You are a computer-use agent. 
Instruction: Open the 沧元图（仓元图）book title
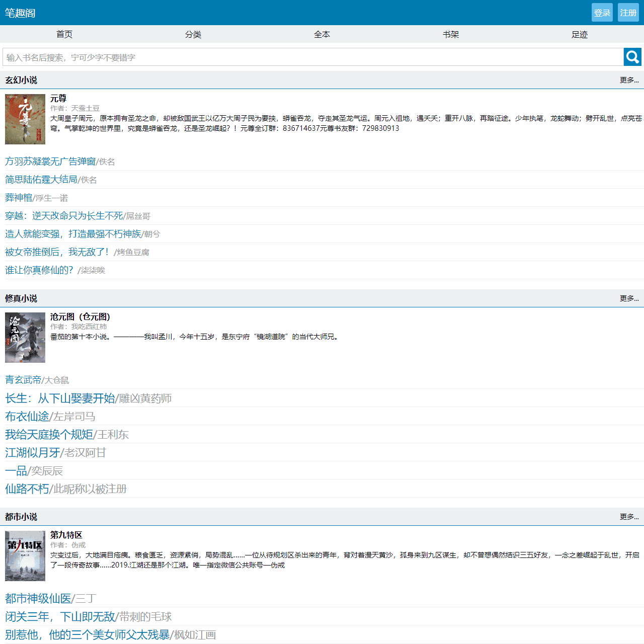(x=80, y=316)
